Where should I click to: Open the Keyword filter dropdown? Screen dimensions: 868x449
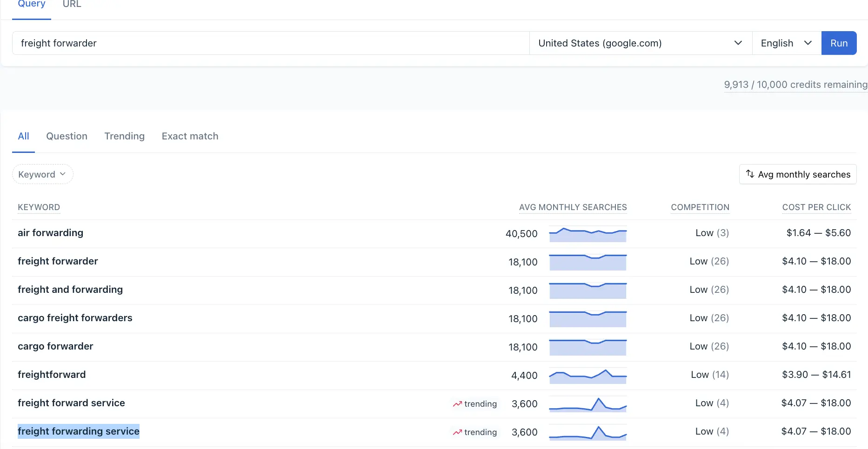42,174
